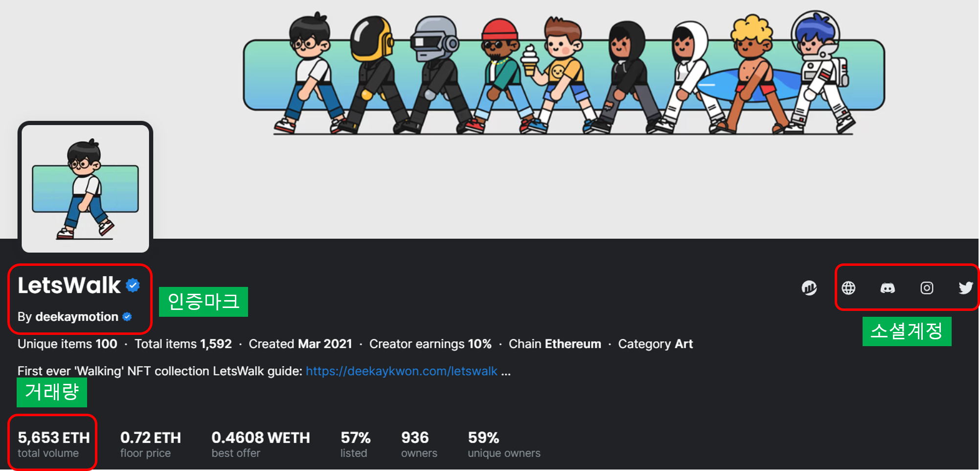This screenshot has width=980, height=471.
Task: Open the Instagram profile icon
Action: (x=927, y=288)
